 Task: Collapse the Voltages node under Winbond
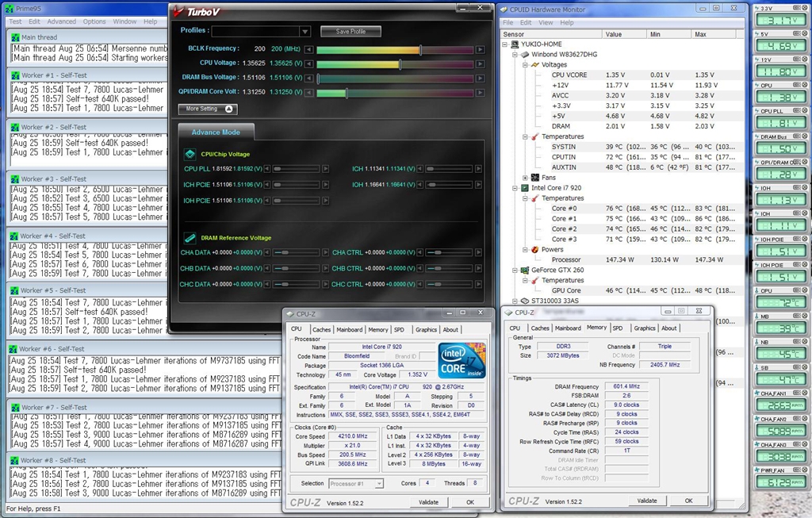pyautogui.click(x=525, y=64)
